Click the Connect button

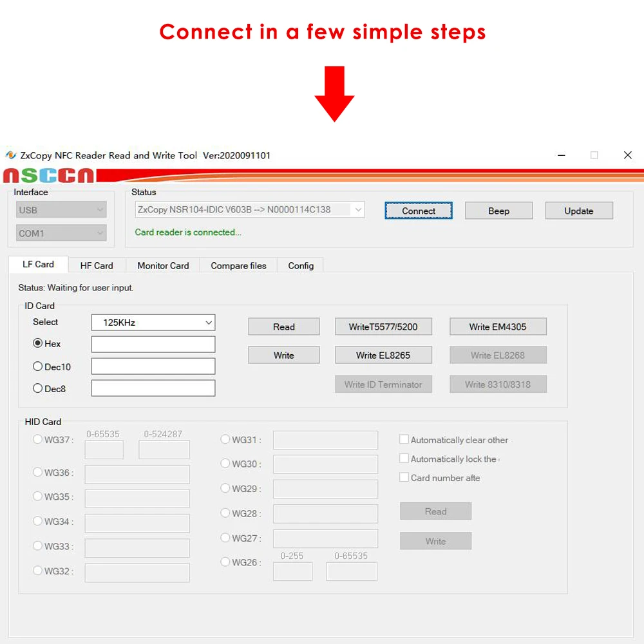pos(419,211)
